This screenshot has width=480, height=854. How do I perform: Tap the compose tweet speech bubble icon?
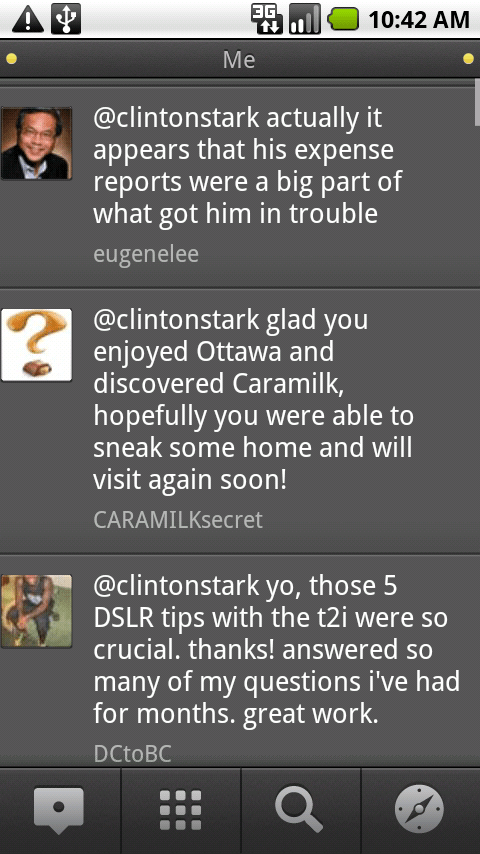click(59, 810)
